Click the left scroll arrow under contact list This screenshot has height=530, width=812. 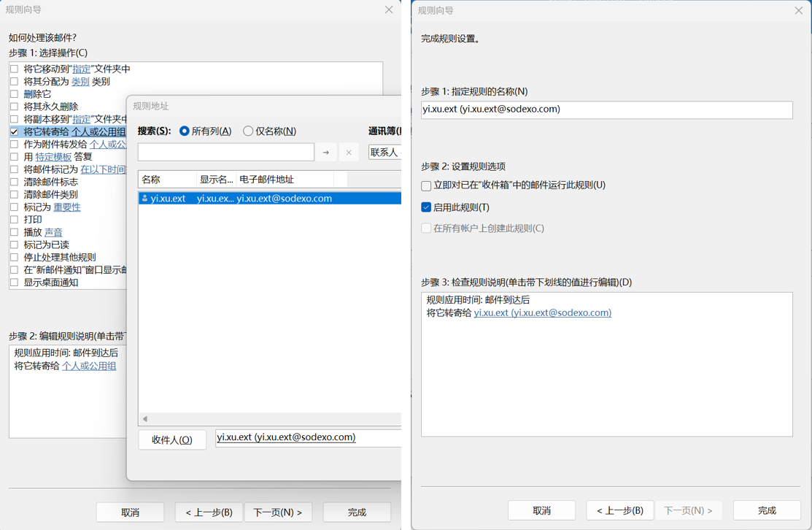tap(145, 418)
